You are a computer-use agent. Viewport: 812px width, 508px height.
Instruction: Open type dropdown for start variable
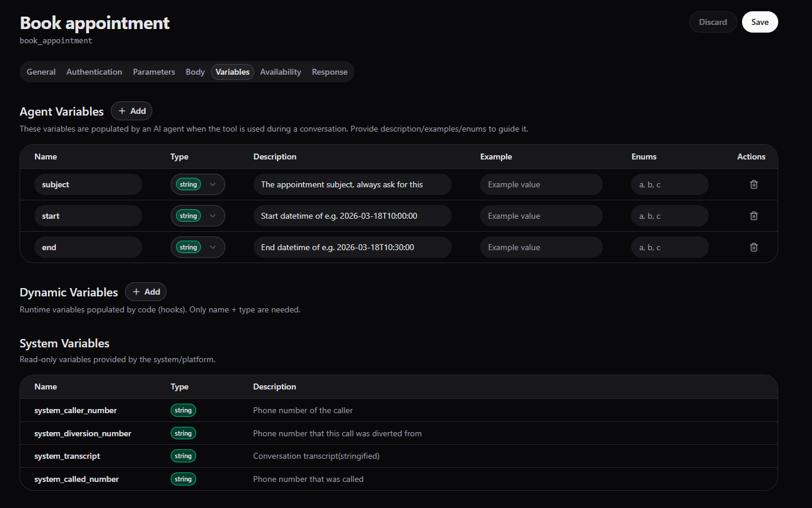tap(197, 216)
